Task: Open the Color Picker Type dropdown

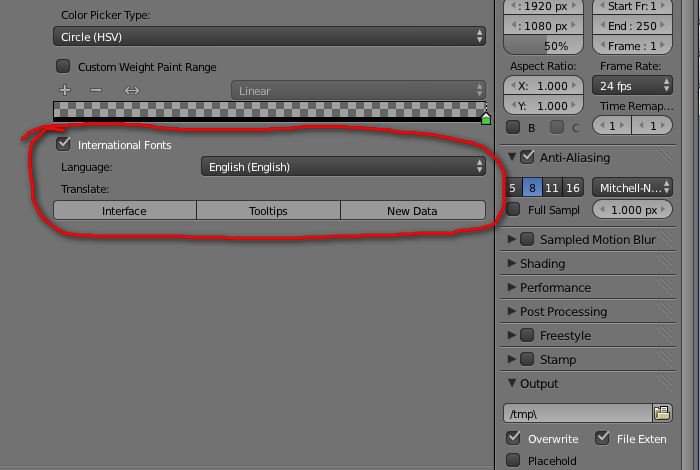Action: [x=269, y=36]
